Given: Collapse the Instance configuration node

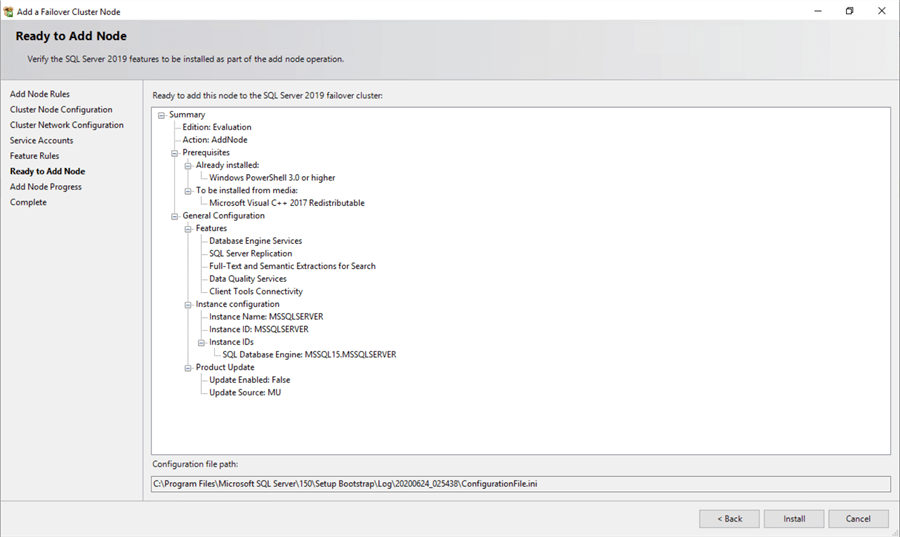Looking at the screenshot, I should pyautogui.click(x=188, y=305).
